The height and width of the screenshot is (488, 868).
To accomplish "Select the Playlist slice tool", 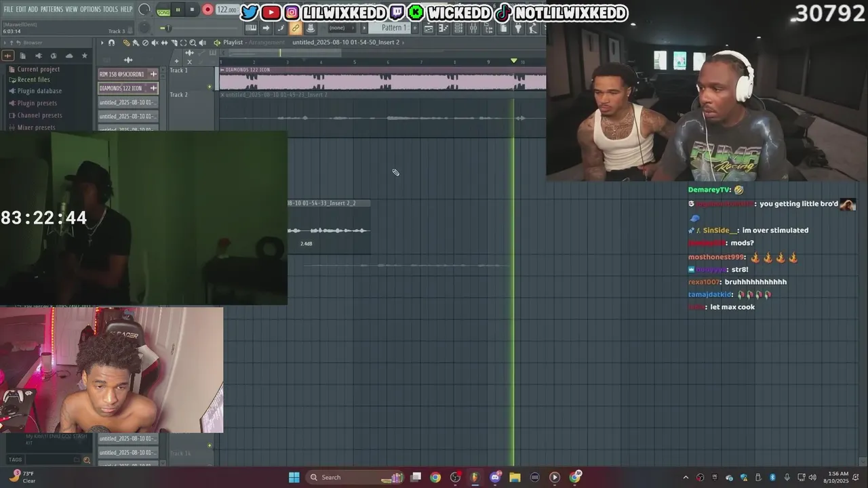I will 174,43.
